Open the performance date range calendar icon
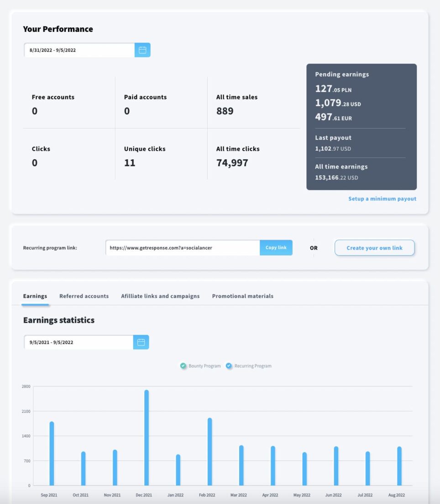The width and height of the screenshot is (440, 504). point(142,50)
